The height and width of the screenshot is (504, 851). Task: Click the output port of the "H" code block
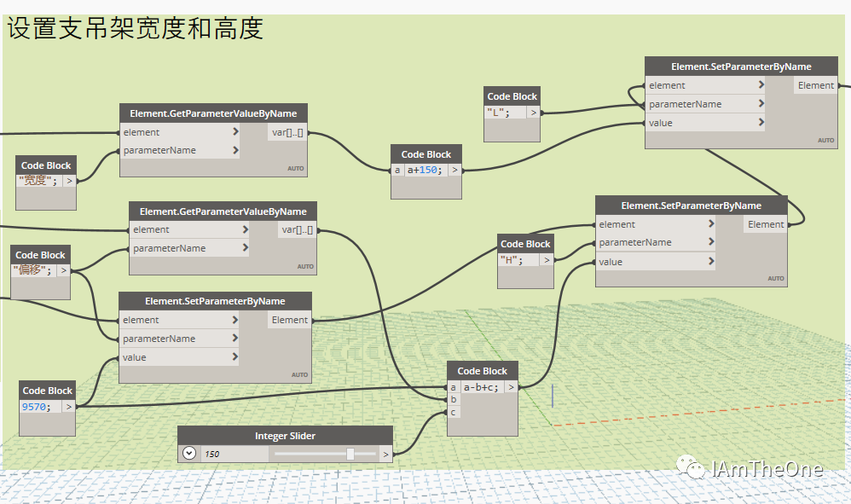tap(547, 260)
